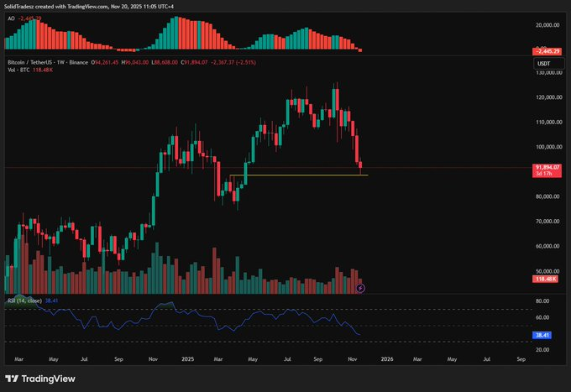Click the Bitcoin / TetherUS symbol title

click(x=48, y=63)
